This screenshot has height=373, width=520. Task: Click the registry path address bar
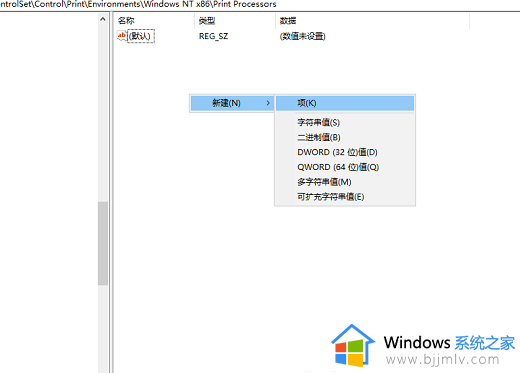point(260,5)
